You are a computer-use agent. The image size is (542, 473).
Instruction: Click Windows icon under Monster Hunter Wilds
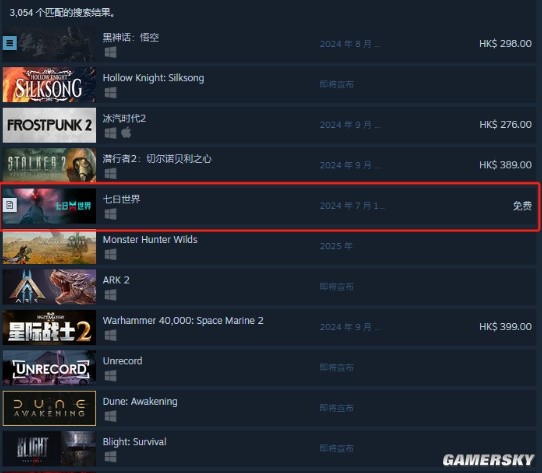pos(111,254)
